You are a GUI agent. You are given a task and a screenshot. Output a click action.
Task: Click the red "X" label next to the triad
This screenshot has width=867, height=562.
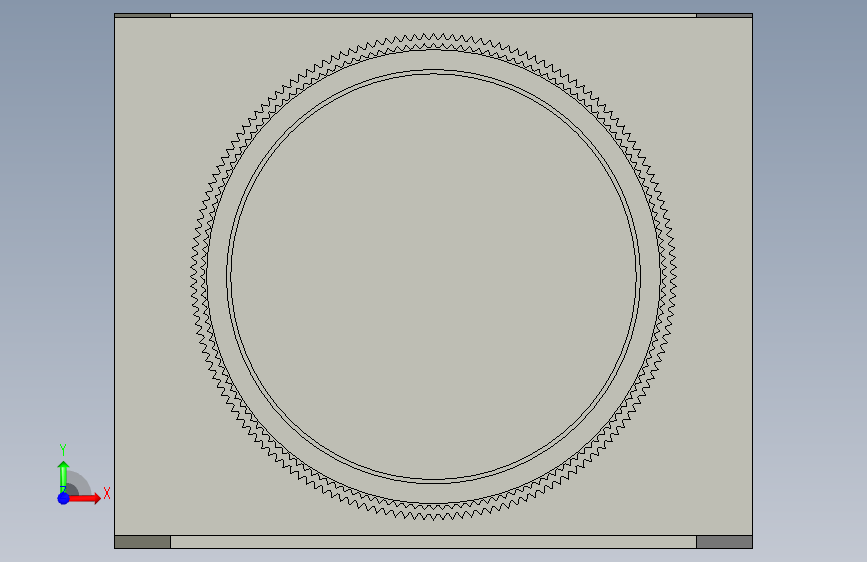107,493
